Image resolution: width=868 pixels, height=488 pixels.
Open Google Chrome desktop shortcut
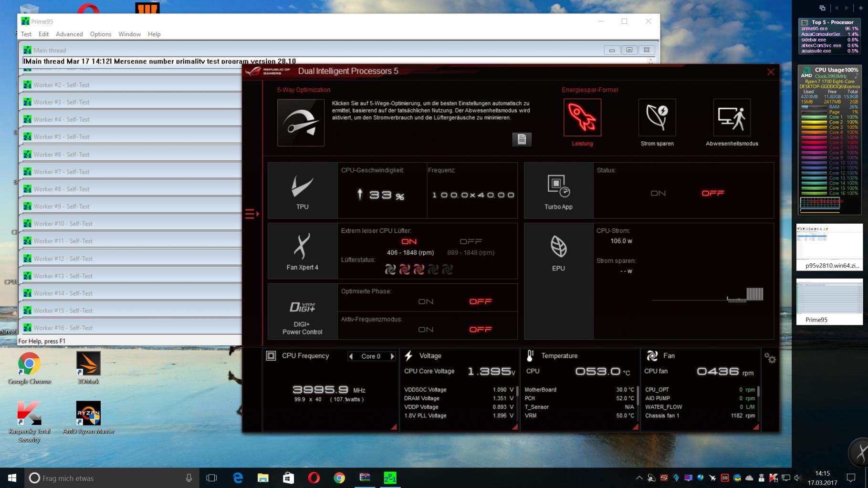29,368
